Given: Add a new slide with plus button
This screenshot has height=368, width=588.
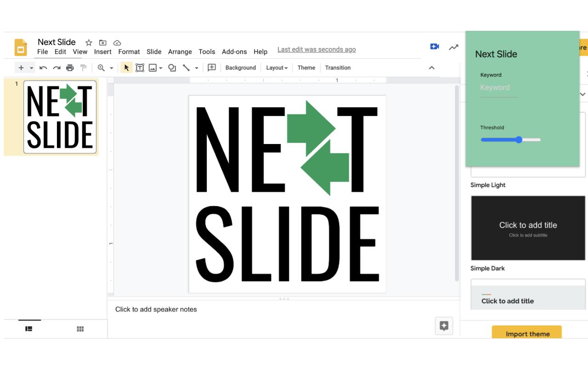Looking at the screenshot, I should coord(21,68).
